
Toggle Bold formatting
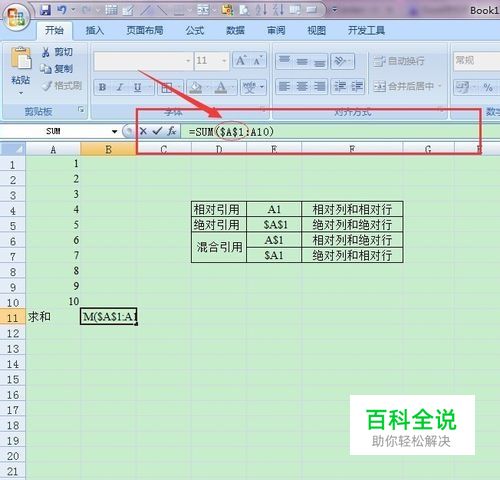(102, 88)
